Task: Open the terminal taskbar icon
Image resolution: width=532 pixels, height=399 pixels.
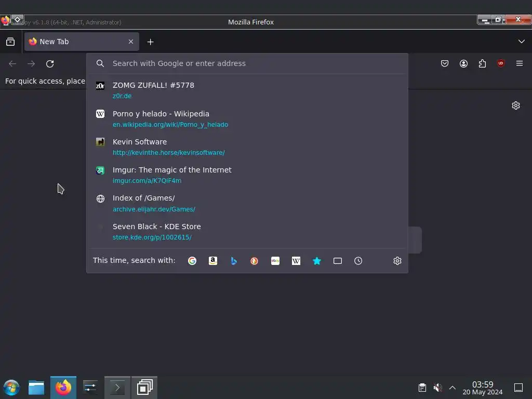Action: (x=117, y=388)
